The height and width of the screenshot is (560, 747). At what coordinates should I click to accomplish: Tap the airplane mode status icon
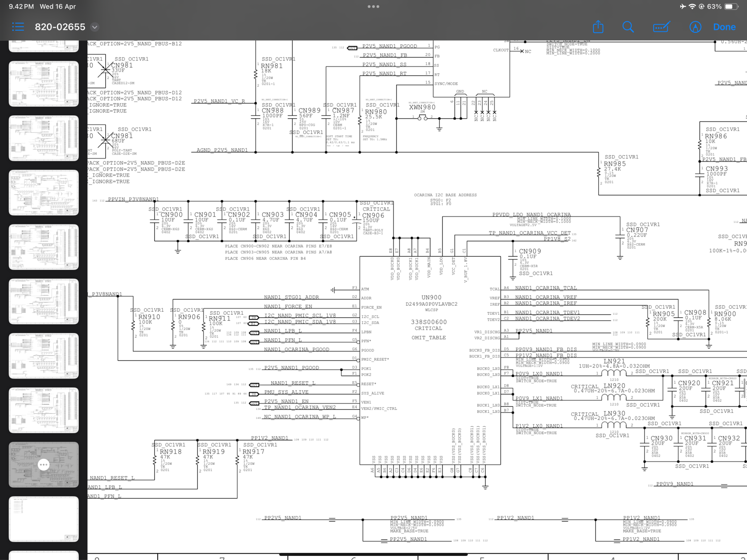[x=683, y=6]
